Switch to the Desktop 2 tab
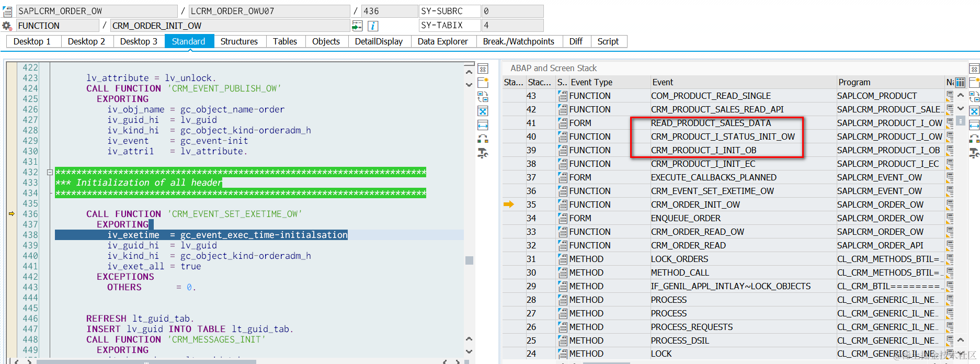Screen dimensions: 980x364 point(86,41)
